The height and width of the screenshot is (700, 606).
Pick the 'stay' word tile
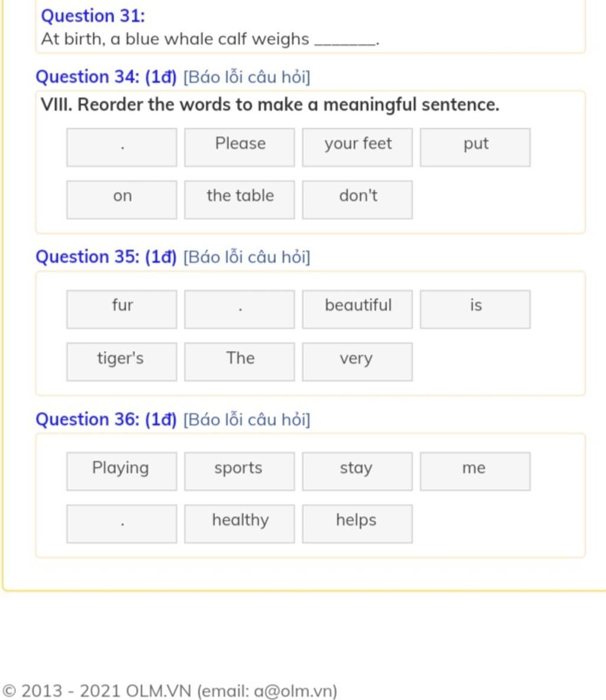click(357, 471)
